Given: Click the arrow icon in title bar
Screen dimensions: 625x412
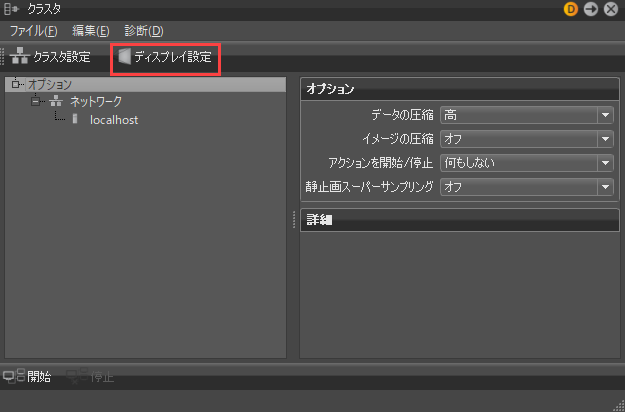Looking at the screenshot, I should pos(591,9).
